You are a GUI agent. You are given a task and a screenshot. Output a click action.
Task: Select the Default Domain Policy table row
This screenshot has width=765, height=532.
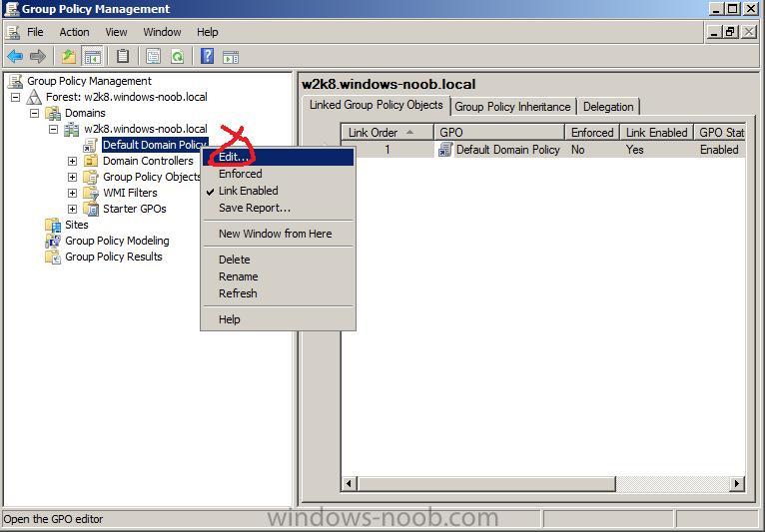[543, 150]
